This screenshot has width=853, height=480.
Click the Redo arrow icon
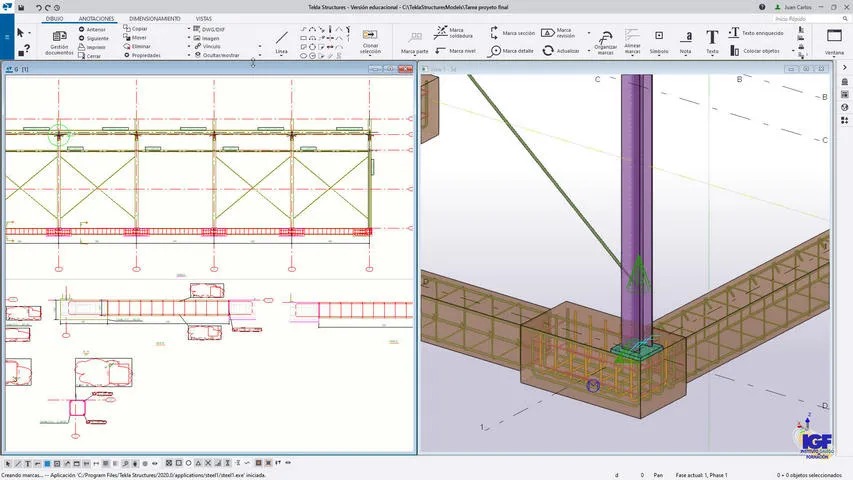[47, 8]
